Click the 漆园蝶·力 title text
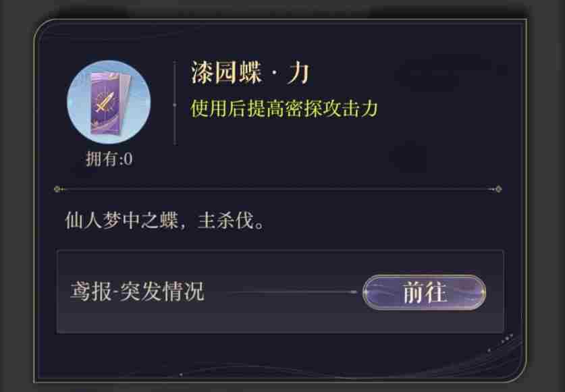This screenshot has width=565, height=392. tap(250, 73)
